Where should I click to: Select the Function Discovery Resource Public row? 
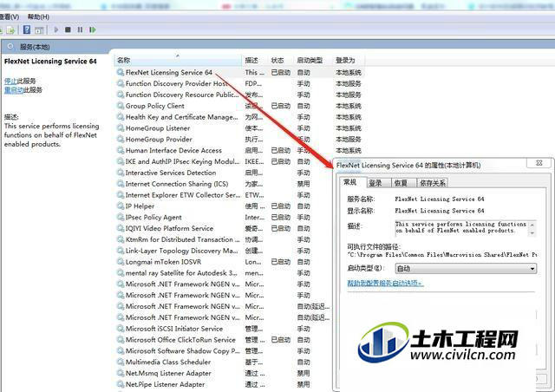239,95
